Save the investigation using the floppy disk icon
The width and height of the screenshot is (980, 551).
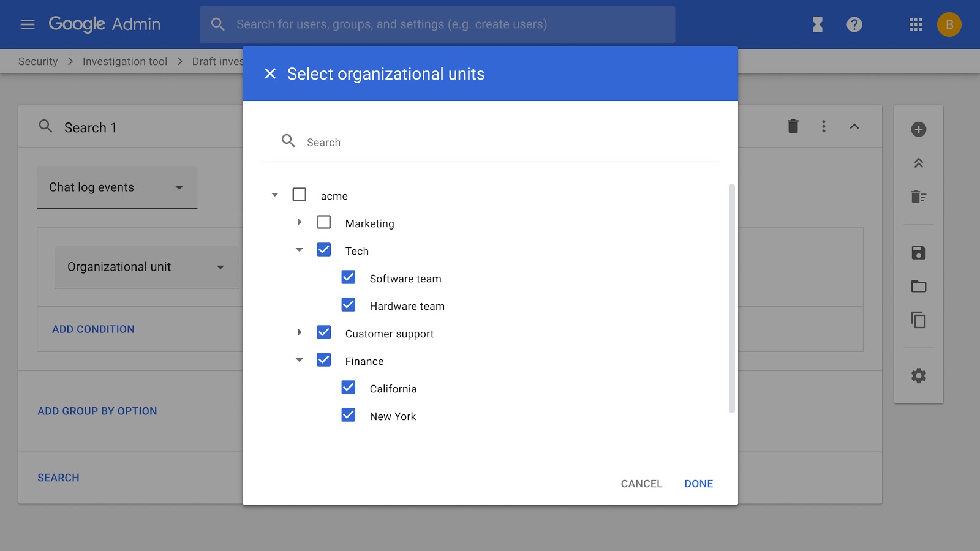click(x=918, y=252)
